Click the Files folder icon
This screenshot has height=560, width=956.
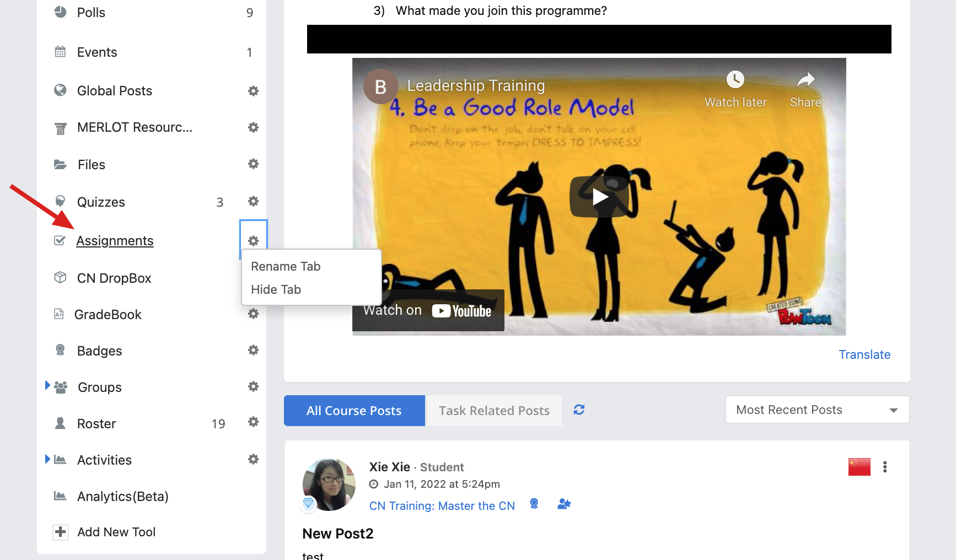point(60,164)
